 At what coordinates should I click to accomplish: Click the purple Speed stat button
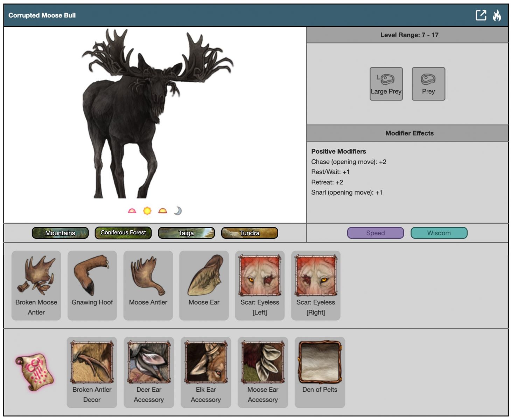375,233
